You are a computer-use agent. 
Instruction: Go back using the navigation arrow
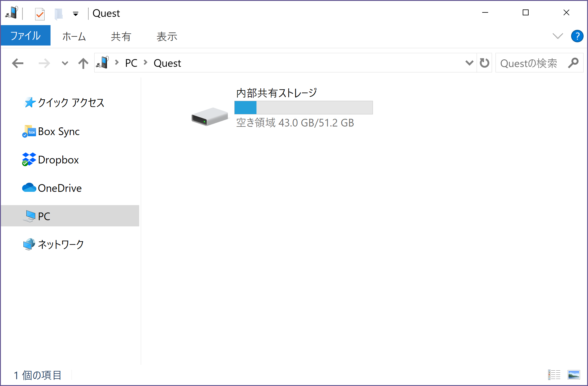(18, 63)
